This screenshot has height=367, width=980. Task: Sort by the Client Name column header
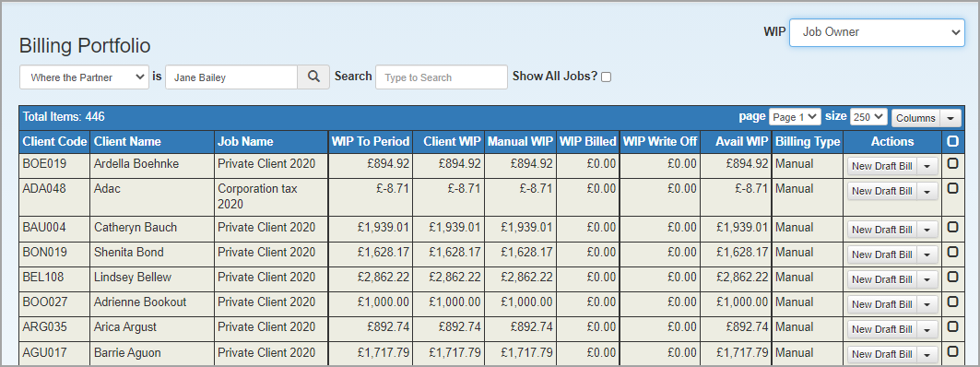click(127, 141)
